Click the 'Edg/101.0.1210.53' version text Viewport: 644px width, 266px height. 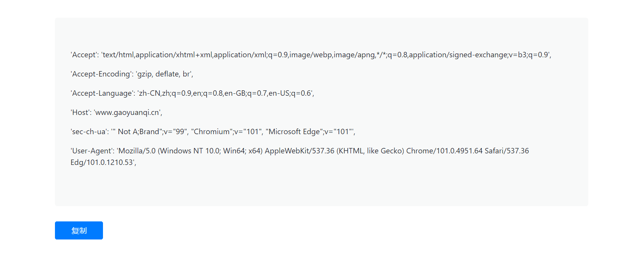(102, 162)
